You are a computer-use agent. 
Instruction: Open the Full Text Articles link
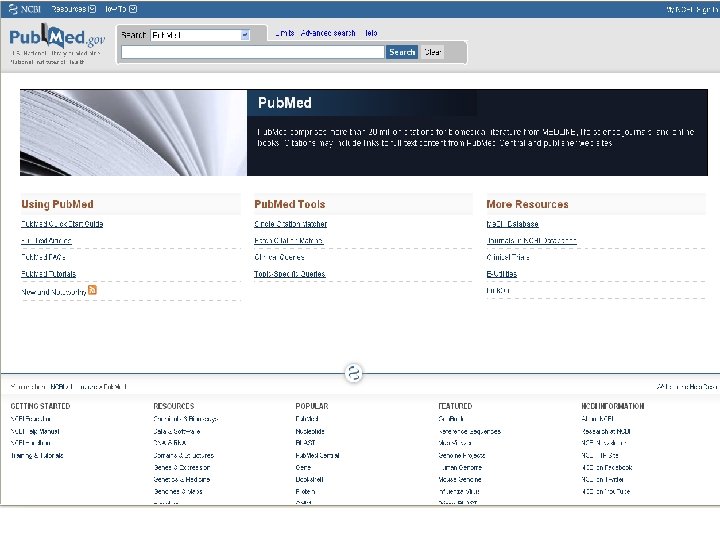point(46,240)
